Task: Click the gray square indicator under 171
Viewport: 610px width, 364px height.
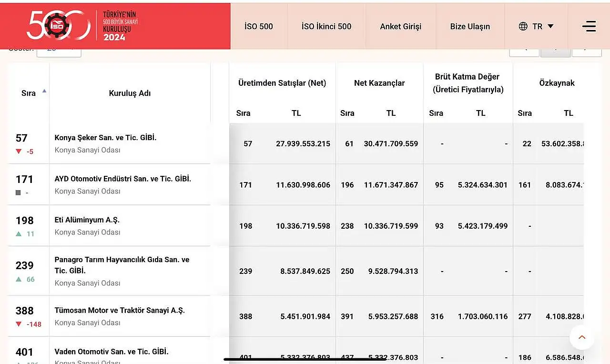Action: pyautogui.click(x=18, y=192)
